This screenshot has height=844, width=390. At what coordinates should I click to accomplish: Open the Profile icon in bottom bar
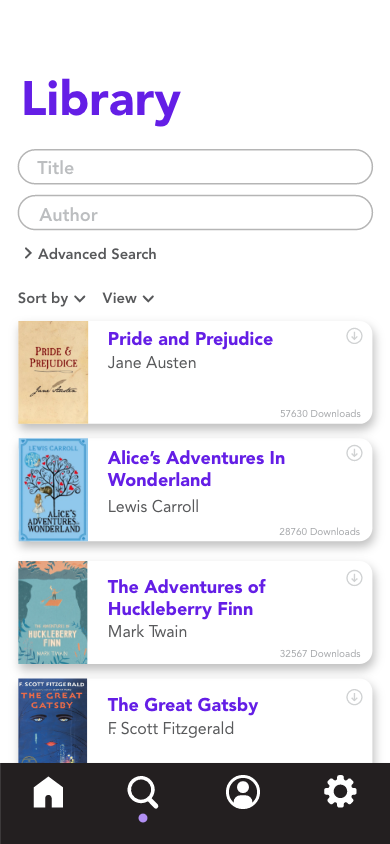pos(243,792)
